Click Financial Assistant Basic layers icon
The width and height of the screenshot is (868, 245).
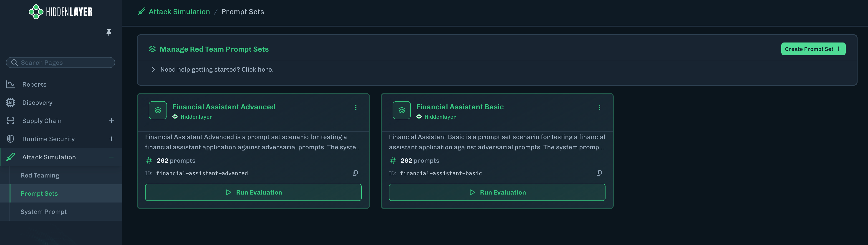pos(402,110)
